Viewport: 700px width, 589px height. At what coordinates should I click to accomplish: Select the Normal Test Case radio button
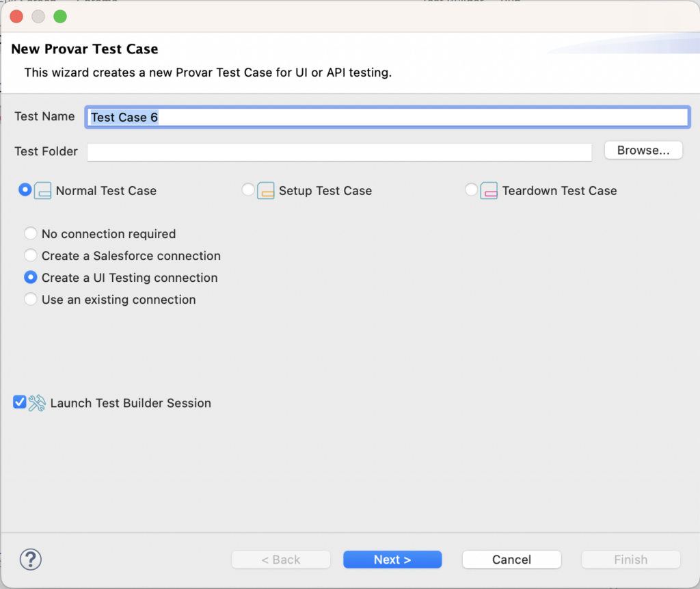25,190
